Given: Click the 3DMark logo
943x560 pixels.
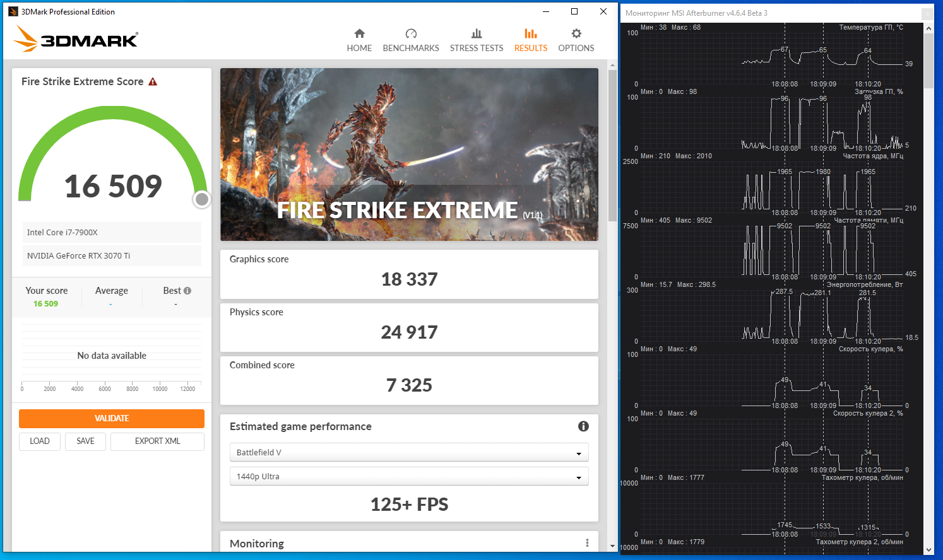Looking at the screenshot, I should 76,39.
